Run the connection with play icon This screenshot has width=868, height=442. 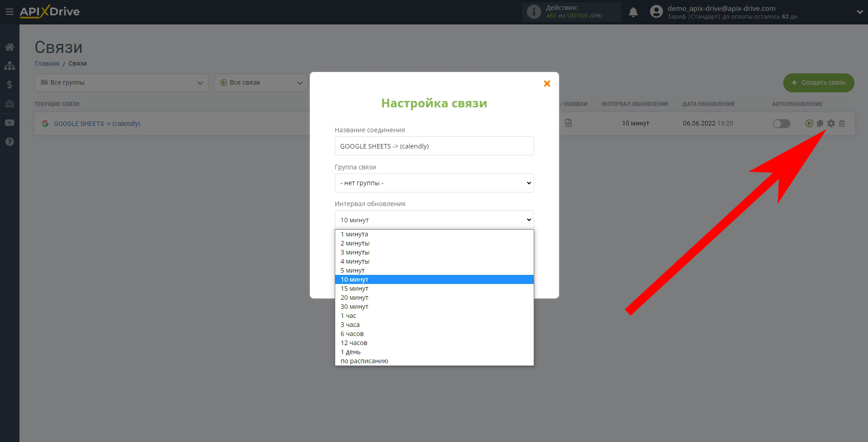tap(809, 123)
